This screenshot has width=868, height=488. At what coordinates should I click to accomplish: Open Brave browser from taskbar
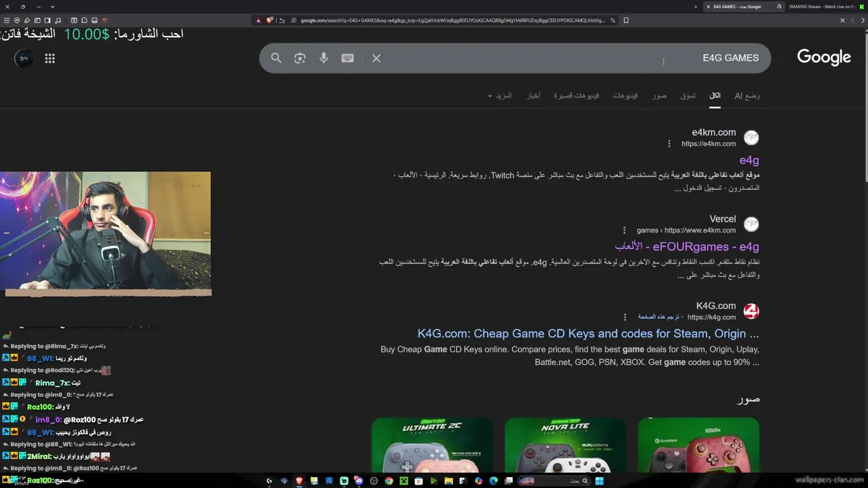click(299, 481)
